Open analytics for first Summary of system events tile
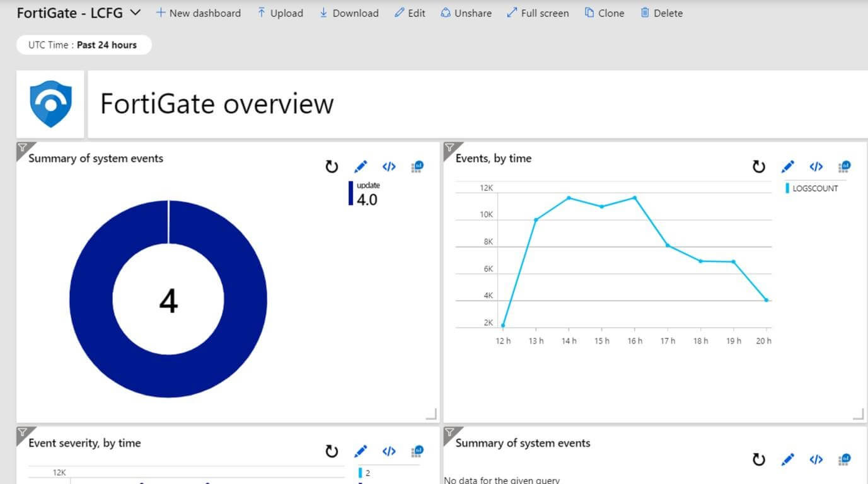Viewport: 868px width, 484px height. click(x=417, y=167)
